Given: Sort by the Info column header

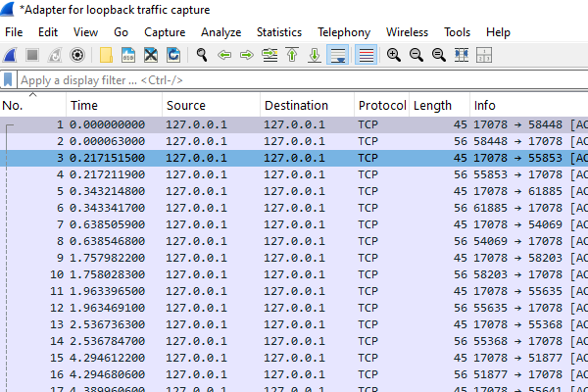Looking at the screenshot, I should point(529,106).
